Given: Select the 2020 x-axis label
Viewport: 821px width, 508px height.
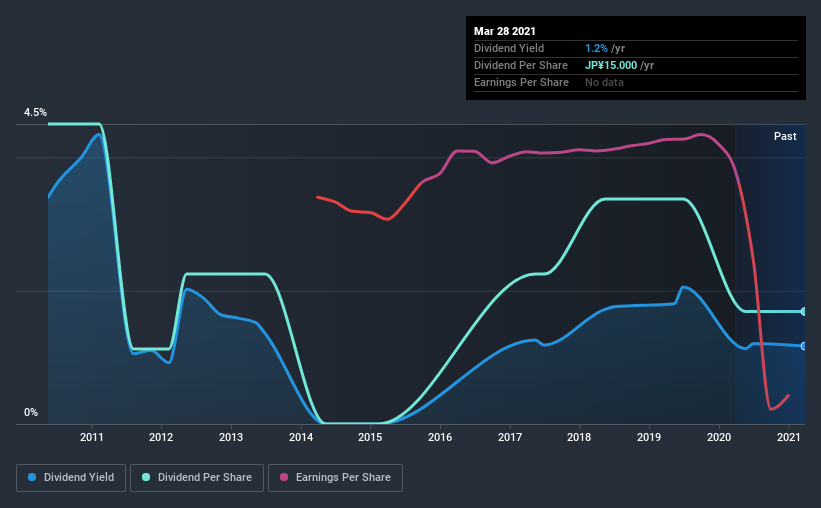Looking at the screenshot, I should click(x=719, y=437).
